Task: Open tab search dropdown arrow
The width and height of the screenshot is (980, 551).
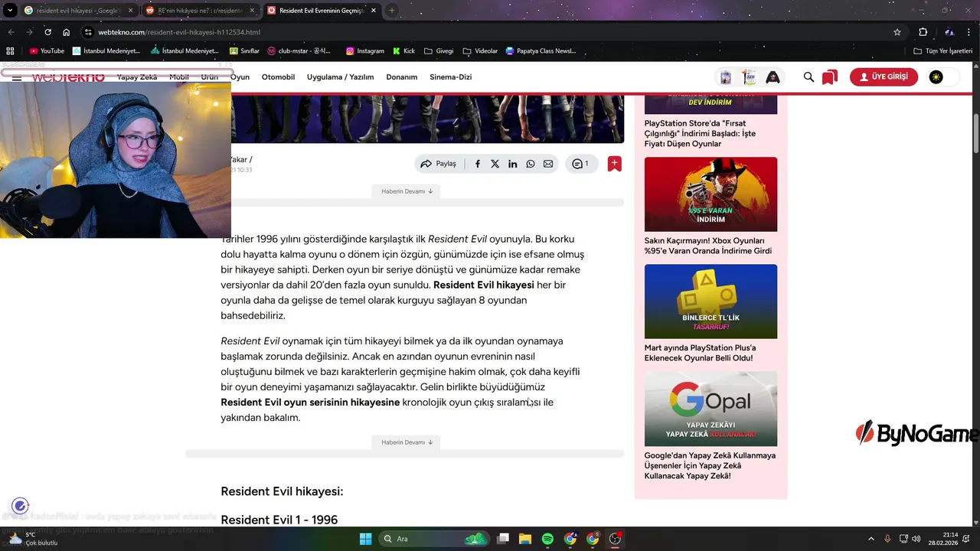Action: click(x=9, y=11)
